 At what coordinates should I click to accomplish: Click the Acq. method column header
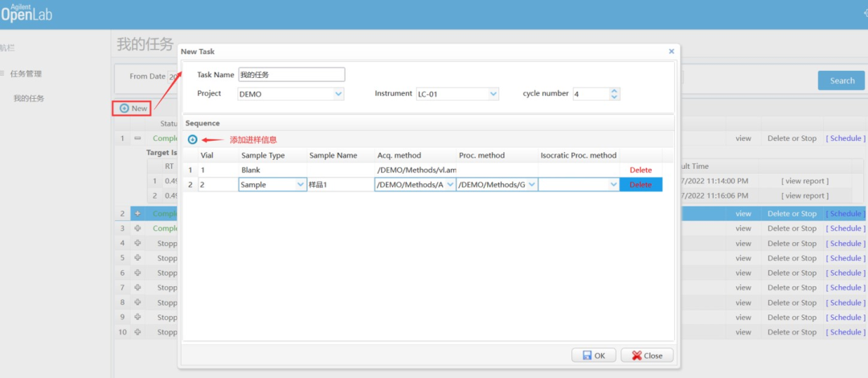pos(416,155)
